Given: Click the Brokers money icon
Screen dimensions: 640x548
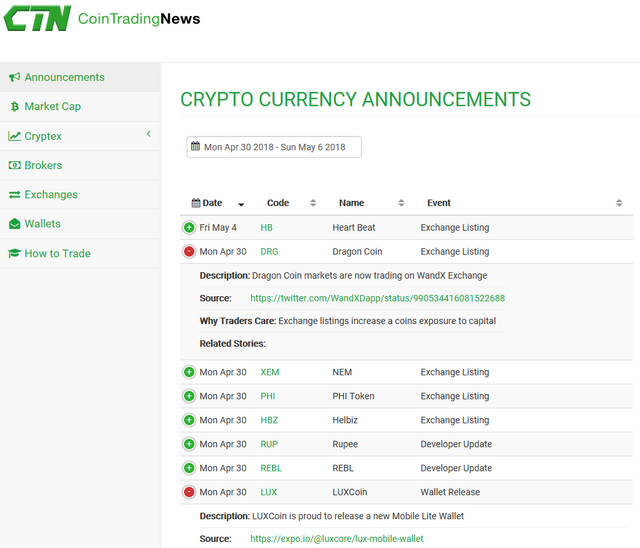Looking at the screenshot, I should (x=15, y=165).
